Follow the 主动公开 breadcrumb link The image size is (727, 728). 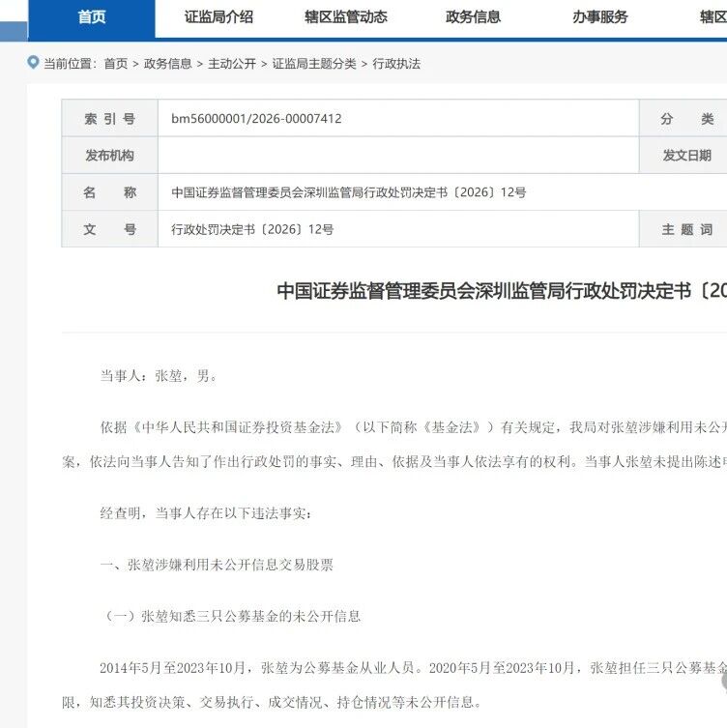(x=232, y=64)
